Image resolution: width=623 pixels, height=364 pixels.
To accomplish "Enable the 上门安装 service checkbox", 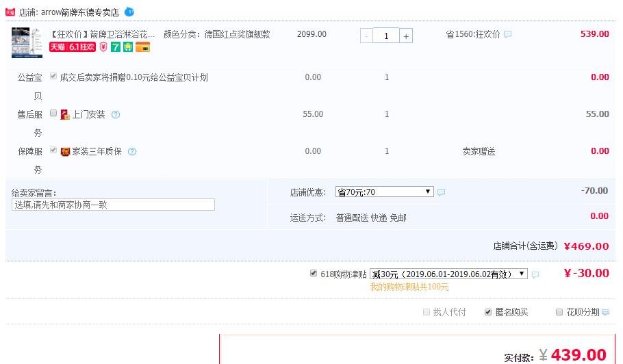I will point(53,113).
